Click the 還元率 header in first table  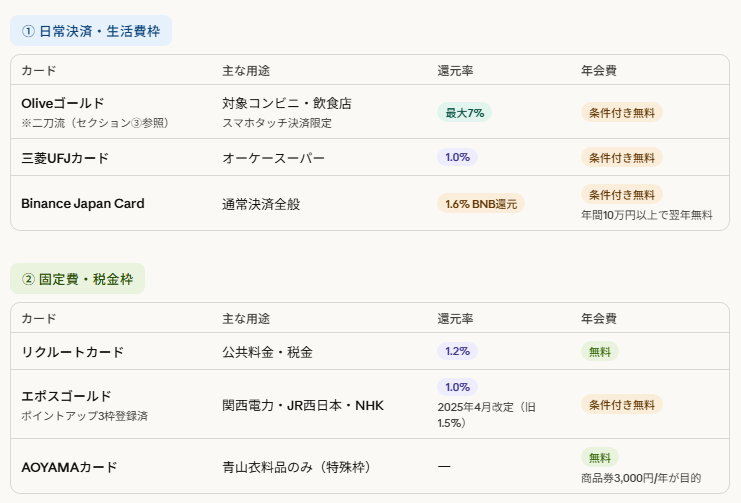(x=455, y=71)
